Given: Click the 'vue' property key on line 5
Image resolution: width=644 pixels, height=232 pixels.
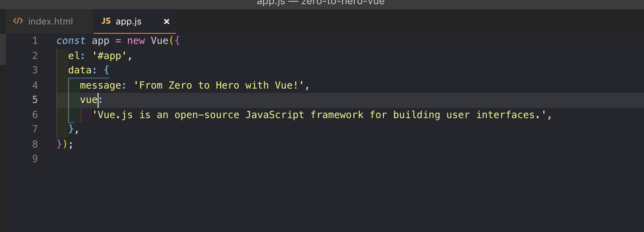Looking at the screenshot, I should tap(89, 100).
